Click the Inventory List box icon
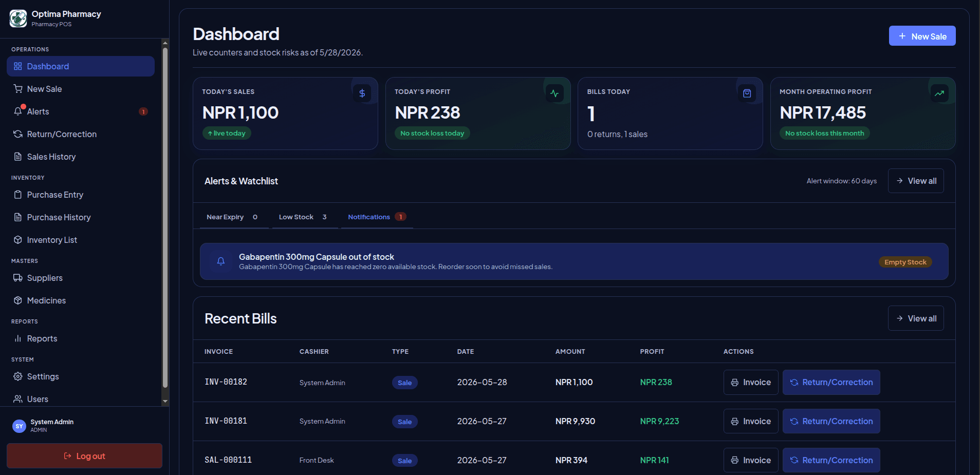The image size is (980, 475). pyautogui.click(x=18, y=240)
